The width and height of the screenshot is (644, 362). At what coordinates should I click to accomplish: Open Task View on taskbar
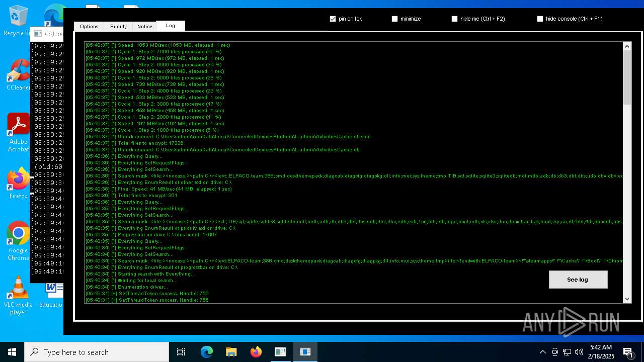pyautogui.click(x=181, y=352)
